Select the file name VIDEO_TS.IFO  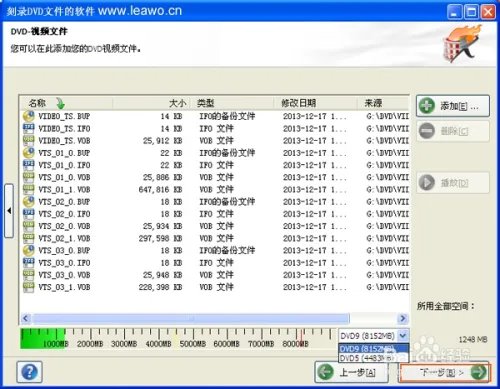64,129
